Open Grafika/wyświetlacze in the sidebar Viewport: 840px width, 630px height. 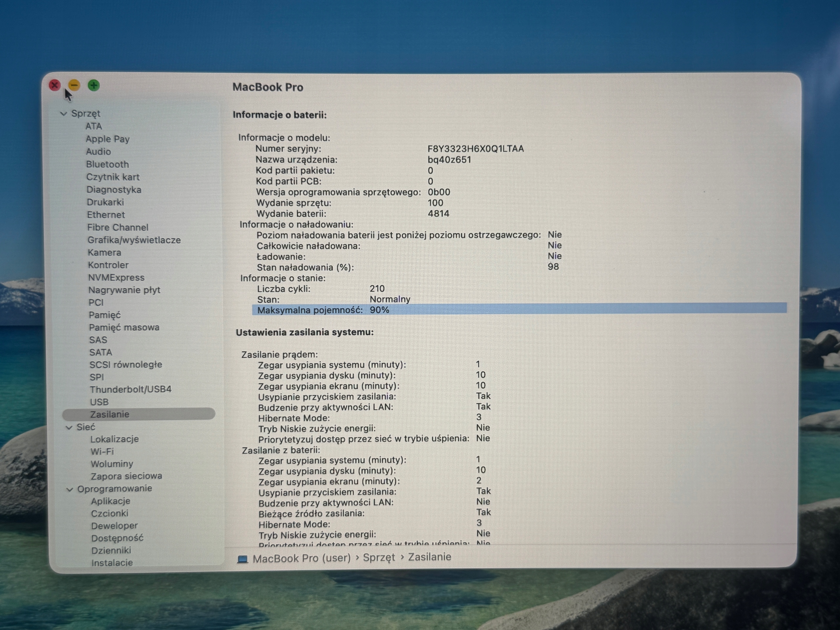pos(134,240)
